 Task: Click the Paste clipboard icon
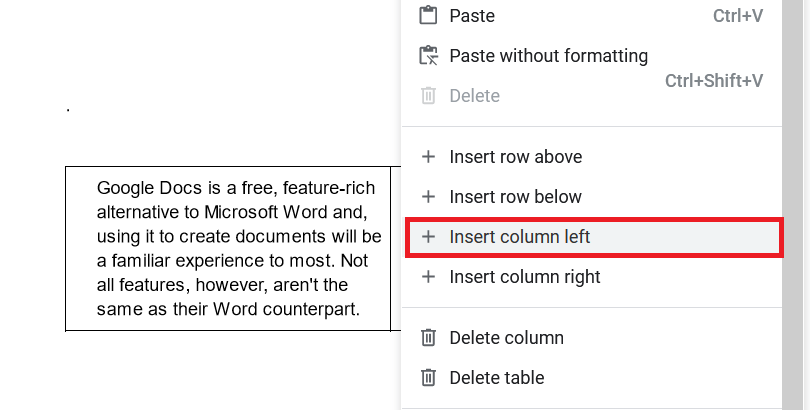coord(428,16)
